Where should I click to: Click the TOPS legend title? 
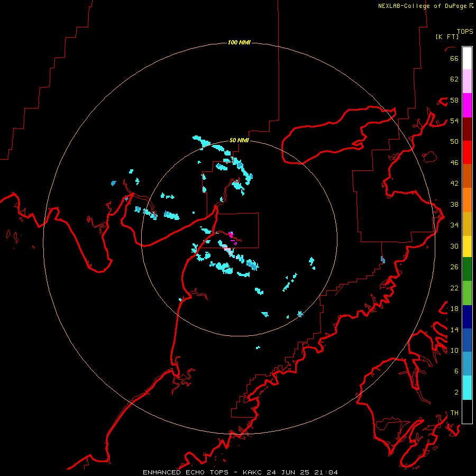(465, 32)
